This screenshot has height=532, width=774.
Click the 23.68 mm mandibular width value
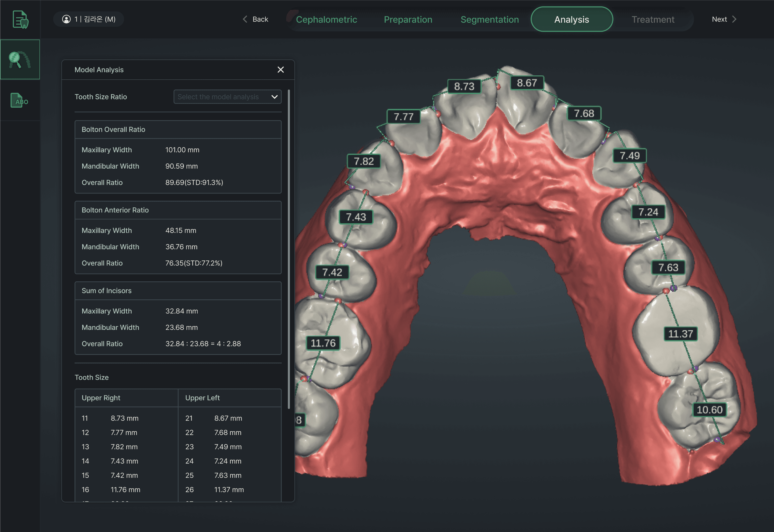181,327
